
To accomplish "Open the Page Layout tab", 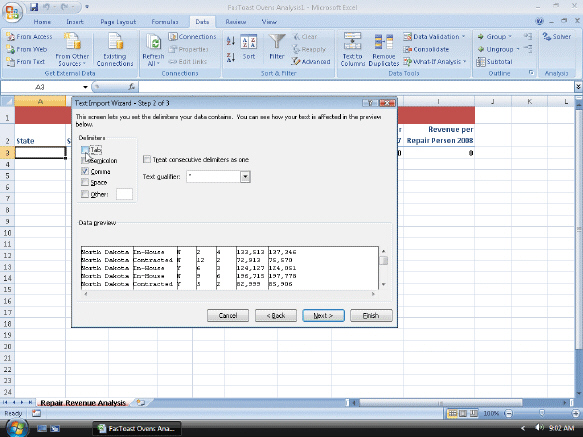I will pos(118,22).
